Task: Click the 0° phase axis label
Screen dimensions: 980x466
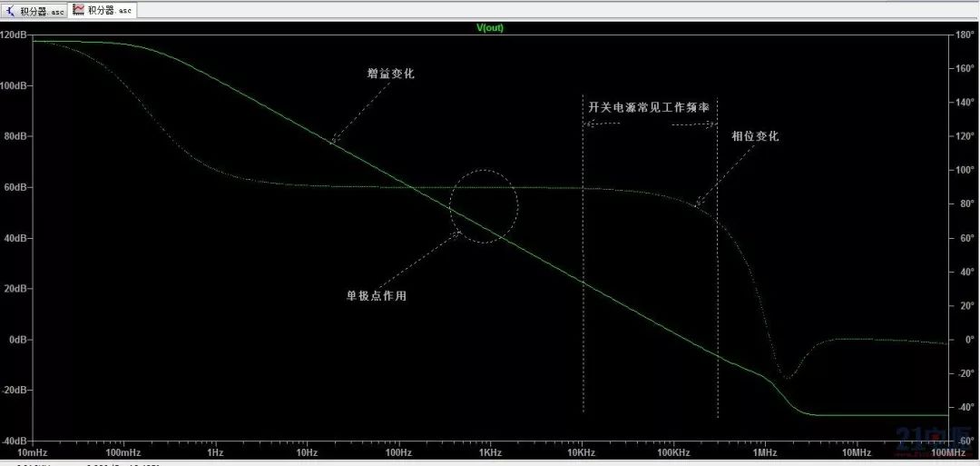Action: pyautogui.click(x=970, y=340)
